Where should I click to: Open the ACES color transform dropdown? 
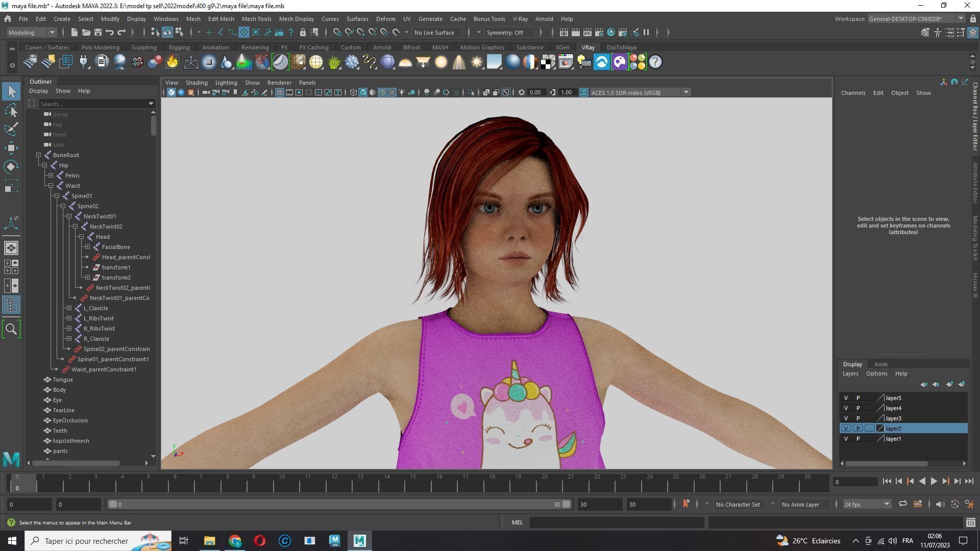(x=640, y=92)
